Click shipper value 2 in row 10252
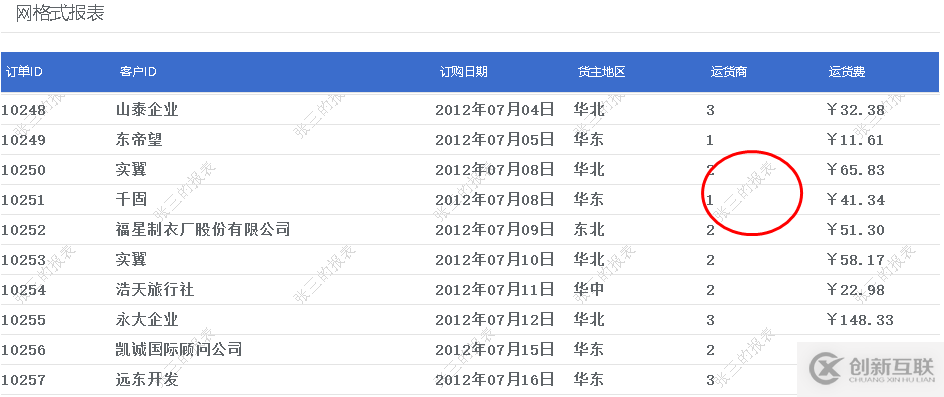This screenshot has width=944, height=397. point(710,230)
